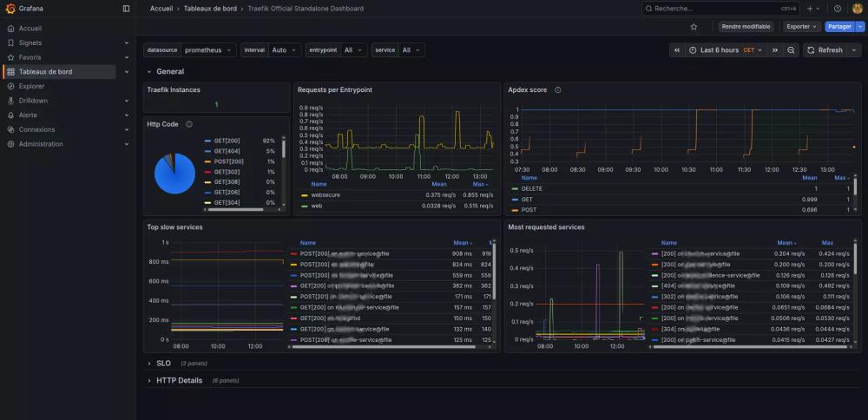Select Alerte in the sidebar menu
This screenshot has height=420, width=868.
tap(28, 115)
